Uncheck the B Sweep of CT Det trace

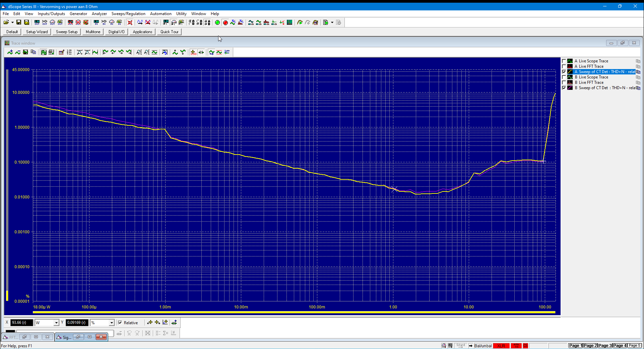[564, 88]
